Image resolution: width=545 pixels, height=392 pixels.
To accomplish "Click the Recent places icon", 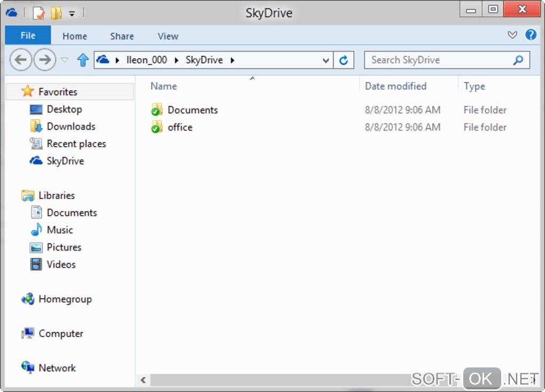I will coord(36,144).
